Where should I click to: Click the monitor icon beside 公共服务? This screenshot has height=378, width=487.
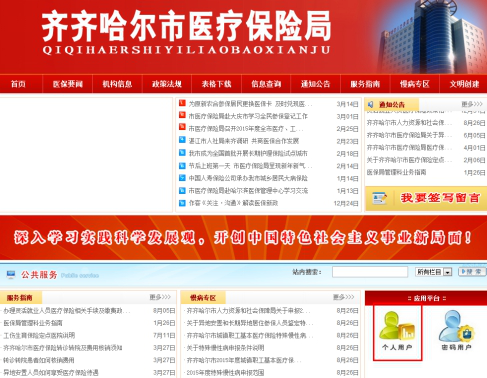click(x=11, y=275)
